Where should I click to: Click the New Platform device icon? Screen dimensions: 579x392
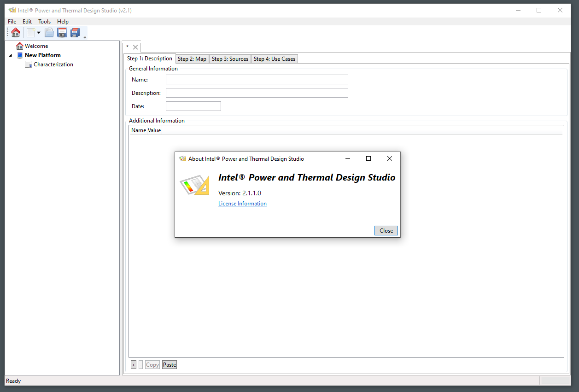coord(20,55)
